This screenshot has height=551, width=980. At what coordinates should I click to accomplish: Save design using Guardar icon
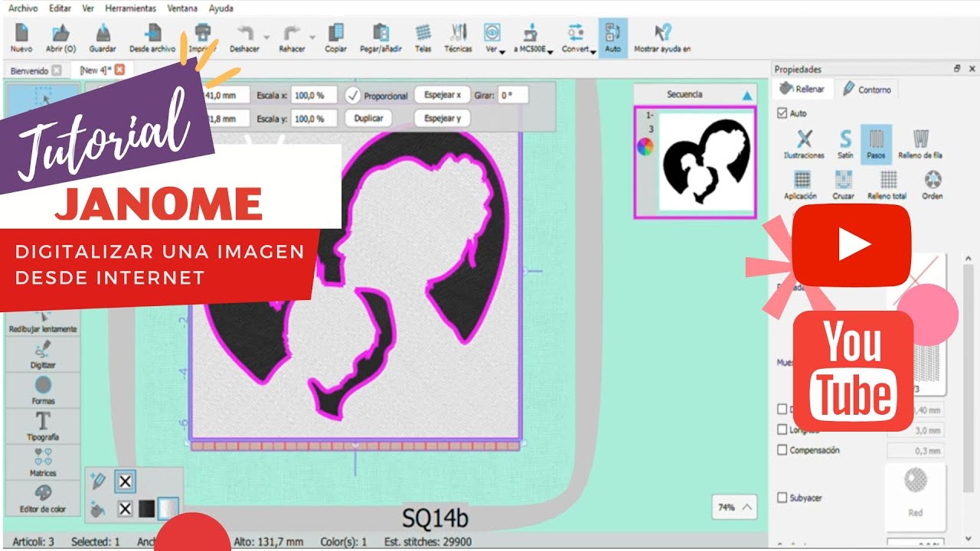103,38
